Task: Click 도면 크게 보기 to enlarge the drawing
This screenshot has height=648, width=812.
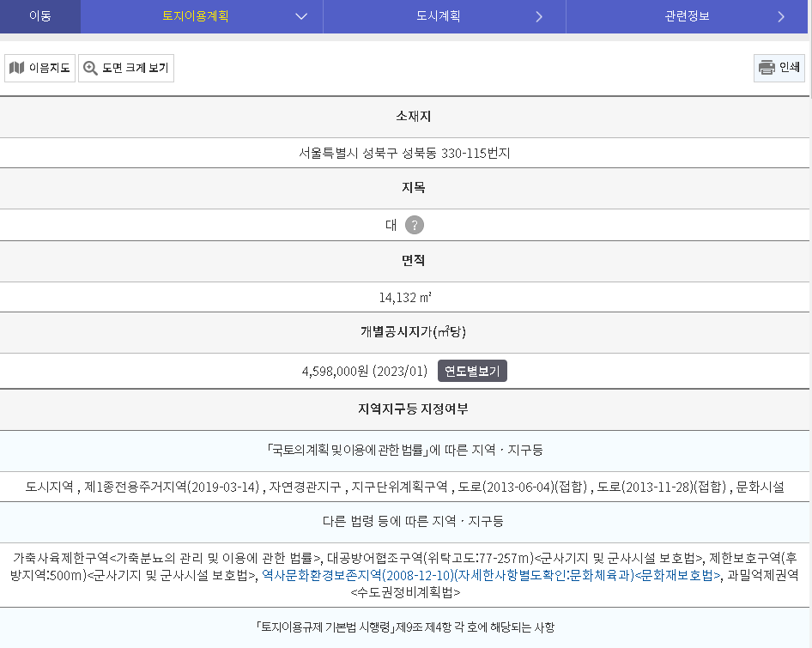Action: point(126,68)
